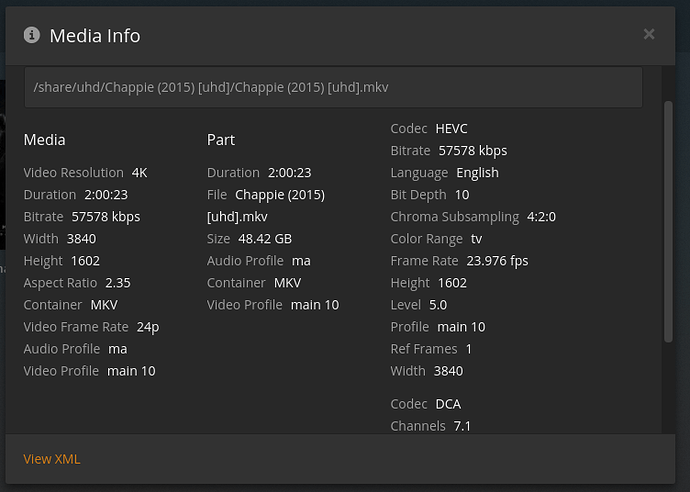Click the Media section heading
Image resolution: width=690 pixels, height=492 pixels.
pos(44,140)
